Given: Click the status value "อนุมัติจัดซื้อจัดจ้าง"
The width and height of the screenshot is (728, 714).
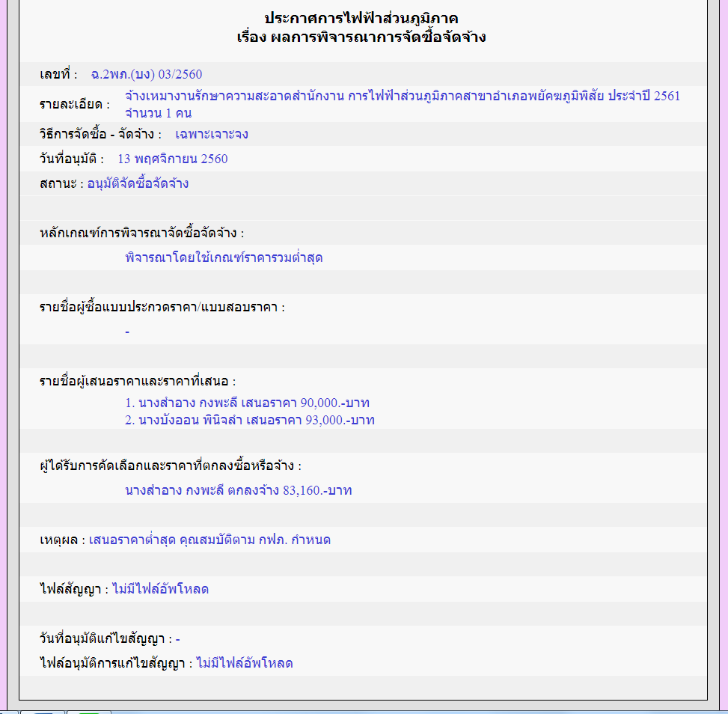Looking at the screenshot, I should tap(138, 183).
